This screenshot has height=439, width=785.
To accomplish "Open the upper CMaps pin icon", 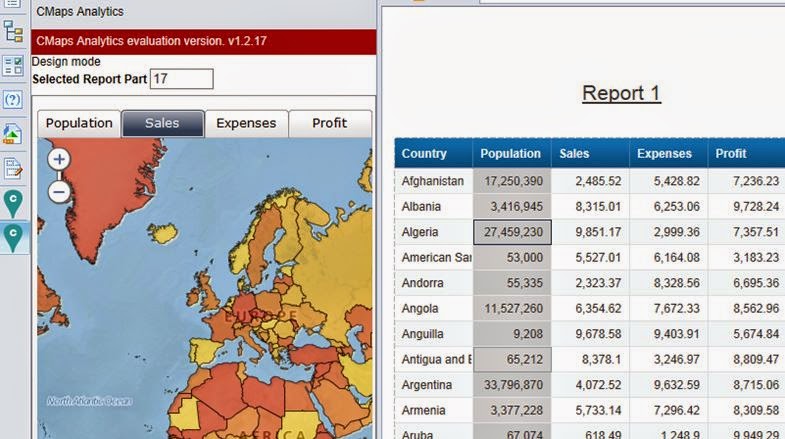I will point(13,203).
